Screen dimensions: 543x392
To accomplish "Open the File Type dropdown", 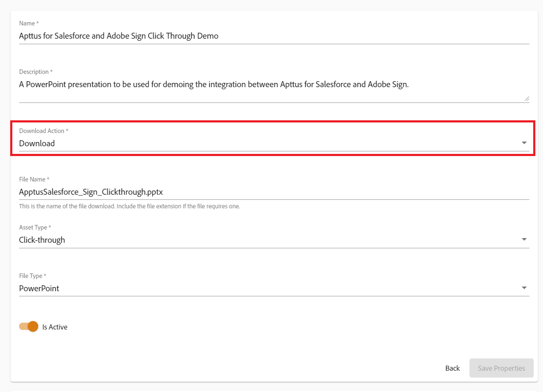I will coord(274,289).
